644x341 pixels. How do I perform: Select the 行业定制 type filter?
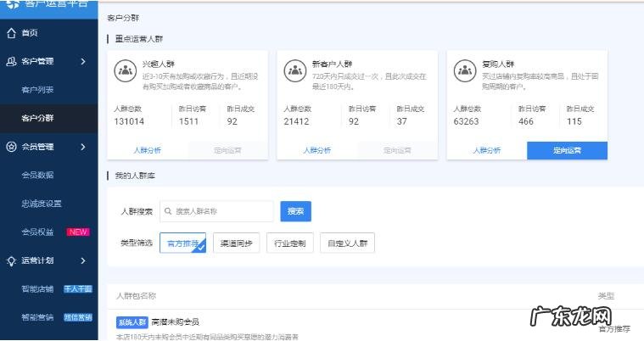point(290,243)
